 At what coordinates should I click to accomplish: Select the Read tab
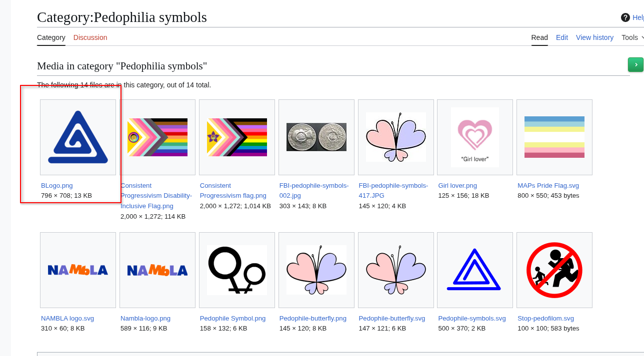539,37
